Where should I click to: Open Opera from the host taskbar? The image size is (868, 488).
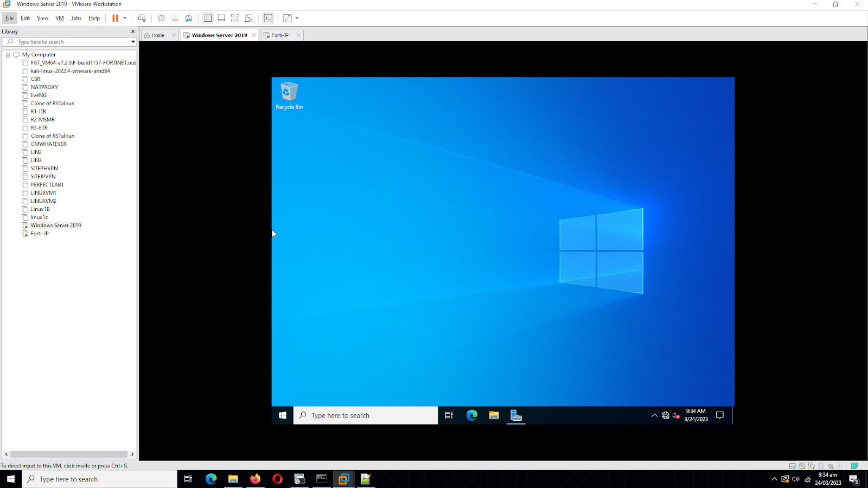[x=277, y=479]
